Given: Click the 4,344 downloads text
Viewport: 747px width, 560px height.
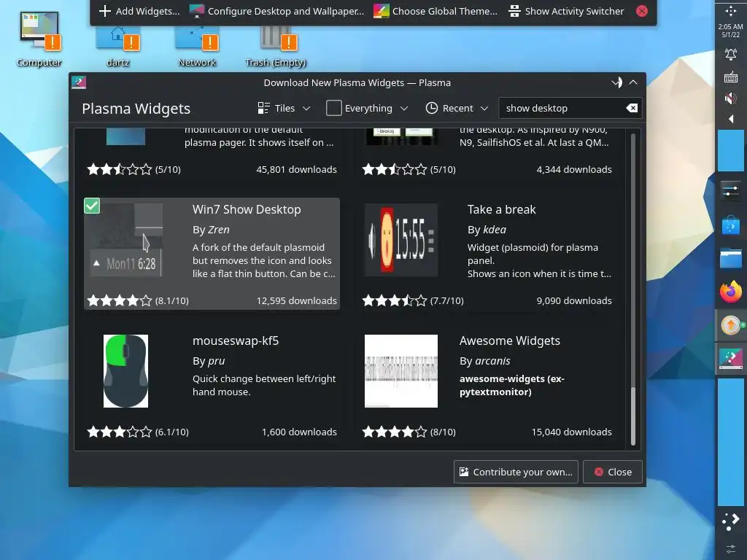Looking at the screenshot, I should tap(574, 169).
